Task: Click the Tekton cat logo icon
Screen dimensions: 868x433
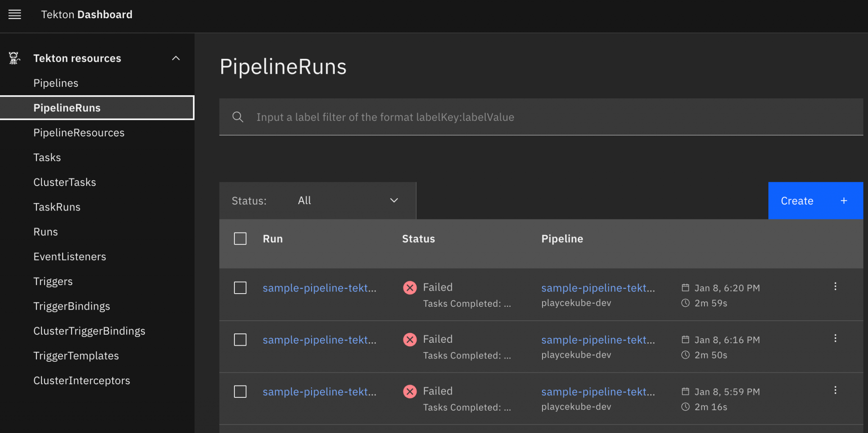Action: (x=14, y=58)
